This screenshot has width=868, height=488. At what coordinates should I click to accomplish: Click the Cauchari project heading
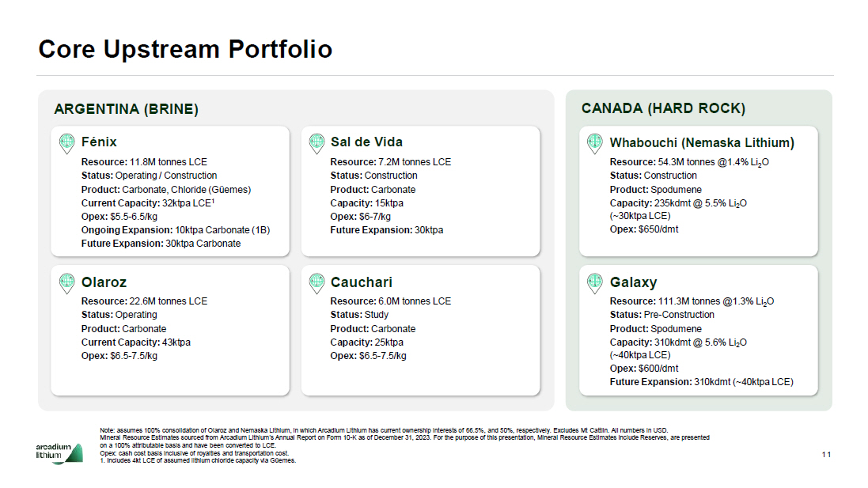(362, 282)
